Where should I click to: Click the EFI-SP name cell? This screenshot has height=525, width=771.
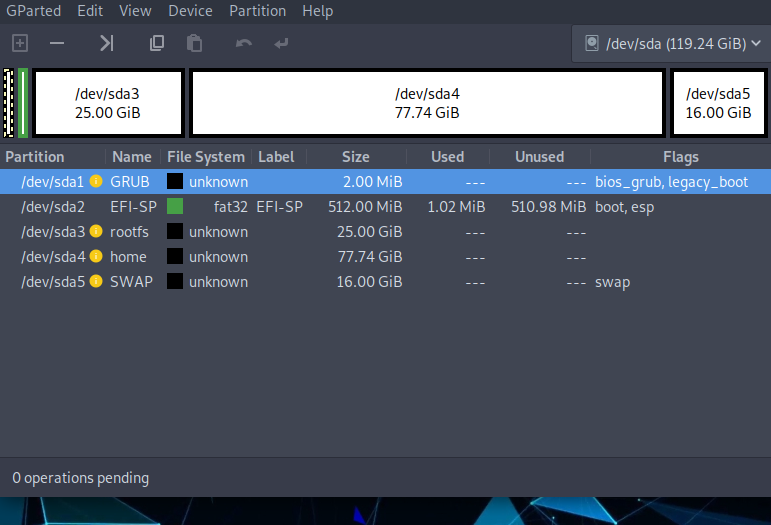click(x=133, y=207)
